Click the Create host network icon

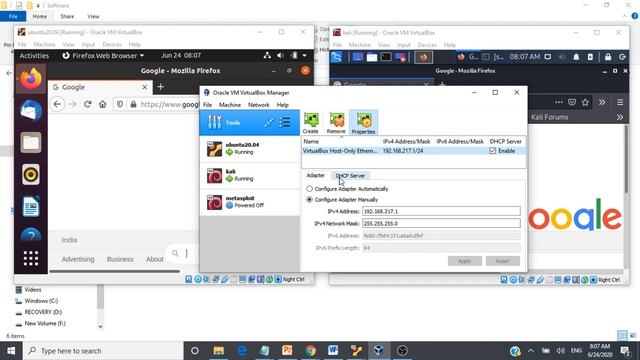[x=311, y=123]
